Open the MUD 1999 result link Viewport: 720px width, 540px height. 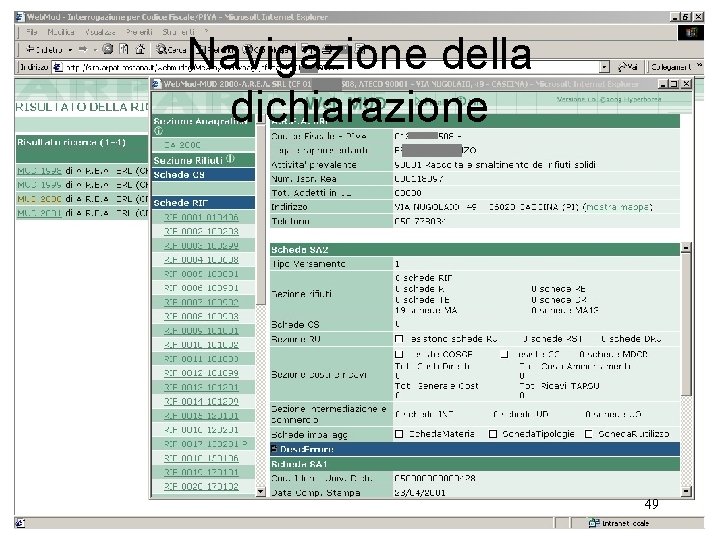coord(39,185)
